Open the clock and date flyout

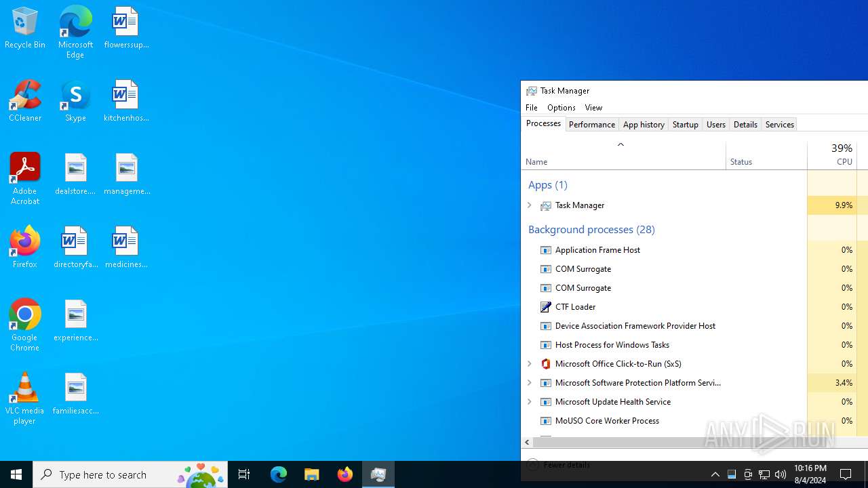coord(810,474)
